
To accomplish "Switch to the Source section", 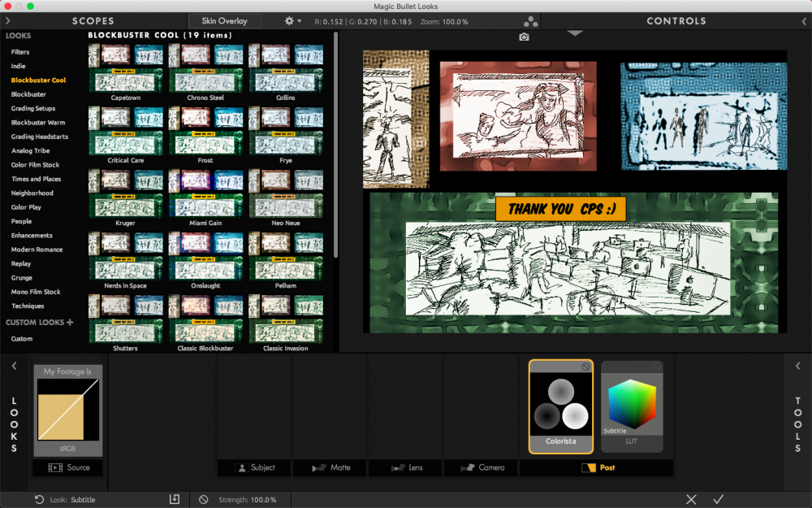I will (x=69, y=467).
